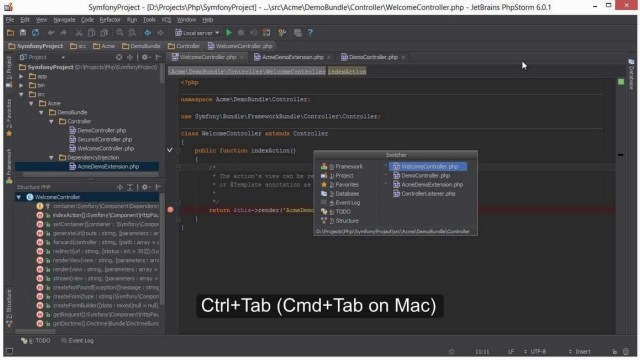Click the Back navigation arrow icon
Viewport: 640px width, 360px height.
click(x=148, y=33)
